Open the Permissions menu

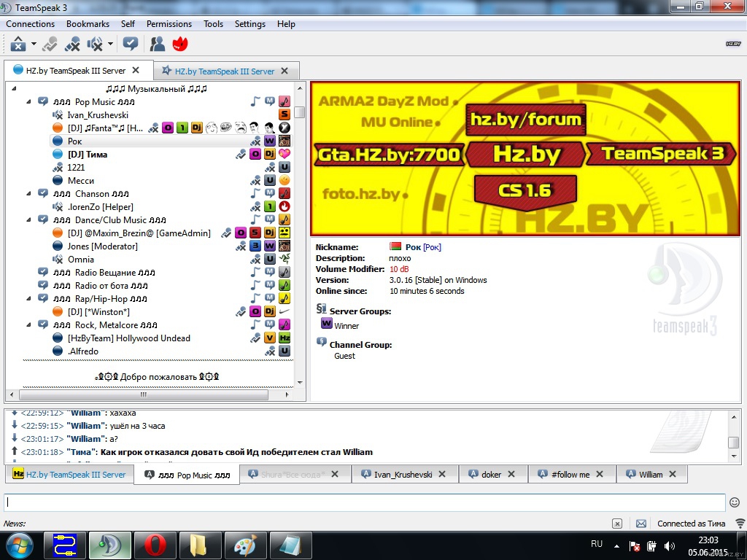click(x=169, y=24)
